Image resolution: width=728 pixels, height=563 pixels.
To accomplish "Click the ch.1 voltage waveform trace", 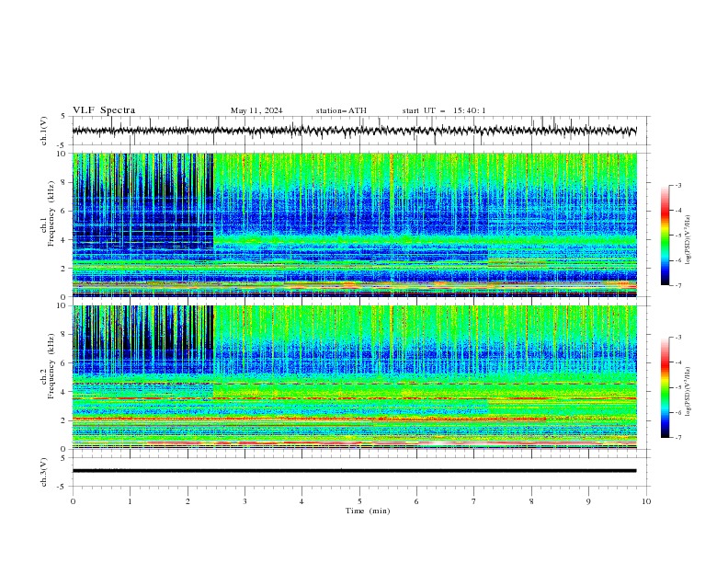I will point(354,131).
